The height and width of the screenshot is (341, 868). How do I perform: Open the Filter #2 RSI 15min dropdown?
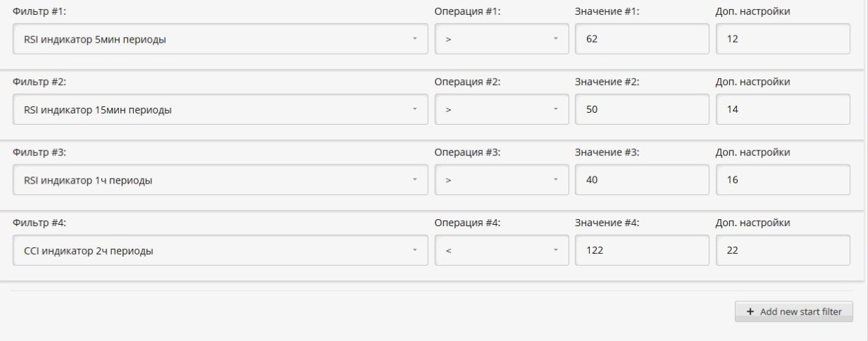219,110
